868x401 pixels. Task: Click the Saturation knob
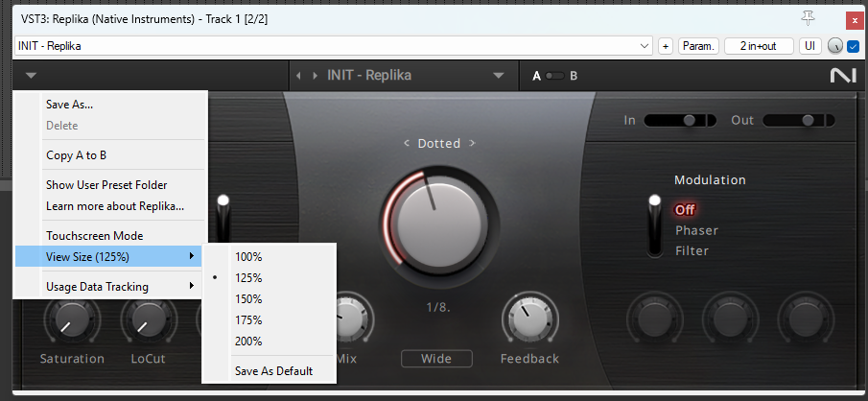tap(72, 321)
